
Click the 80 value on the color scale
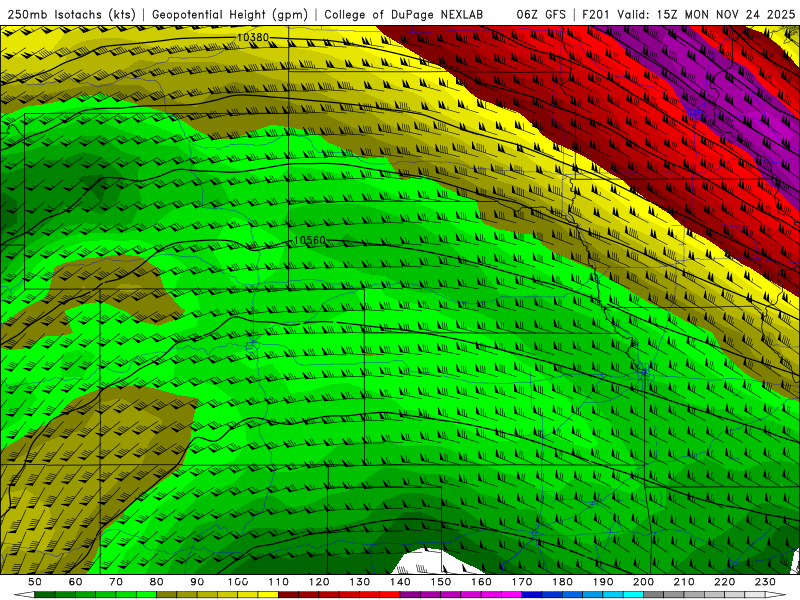pyautogui.click(x=157, y=582)
